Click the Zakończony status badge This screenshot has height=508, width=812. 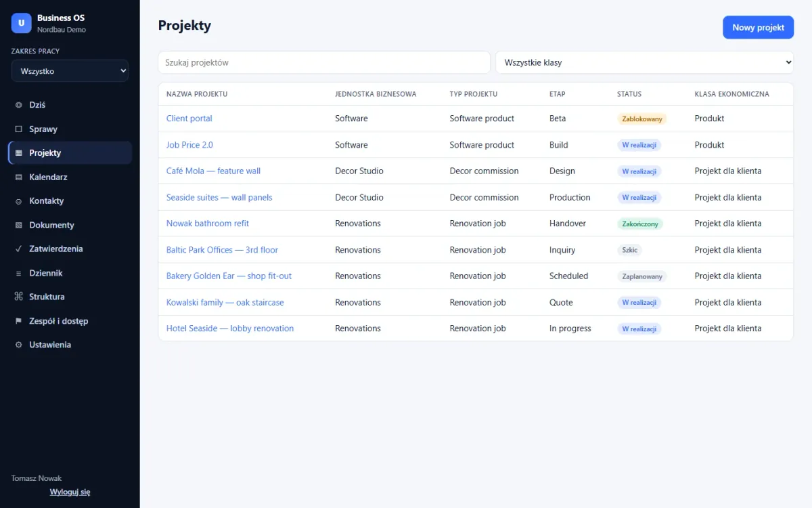(640, 224)
